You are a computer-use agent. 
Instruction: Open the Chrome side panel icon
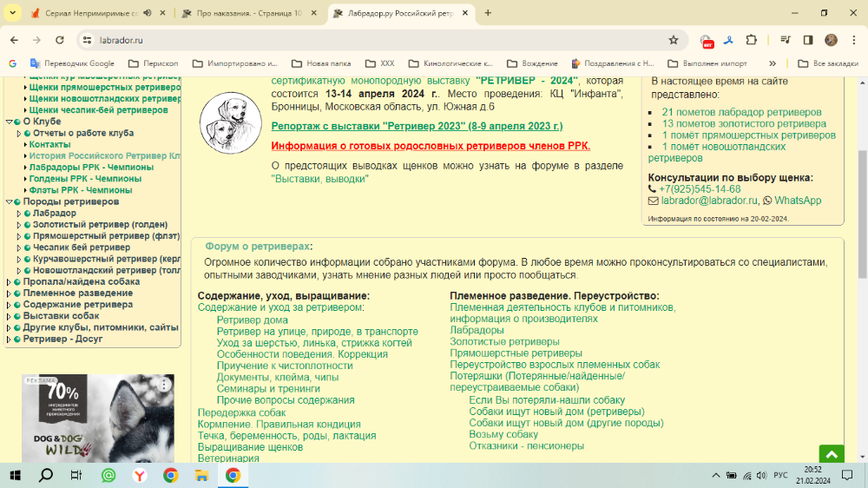[808, 40]
